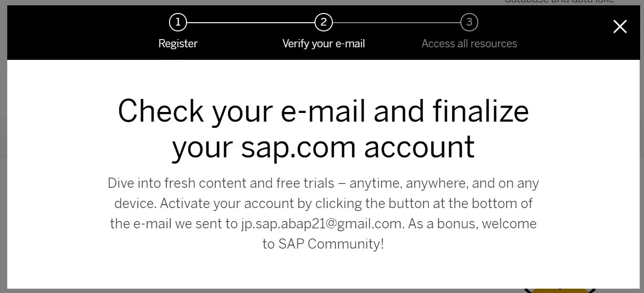Click the database and data lake background text
This screenshot has width=644, height=293.
click(x=559, y=2)
